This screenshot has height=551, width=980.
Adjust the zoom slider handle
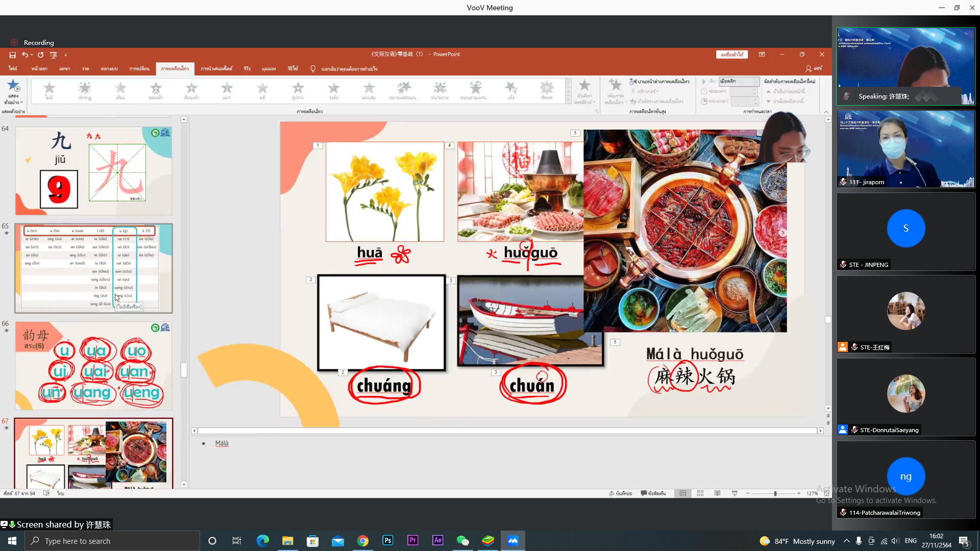click(x=775, y=493)
